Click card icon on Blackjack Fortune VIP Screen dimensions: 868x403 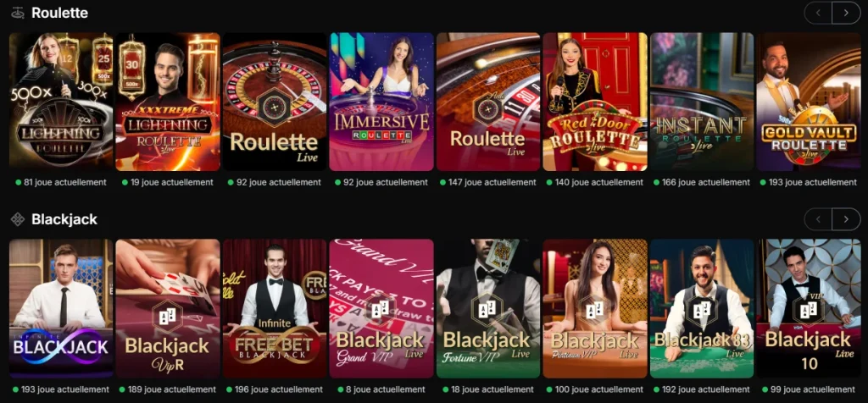pos(487,310)
